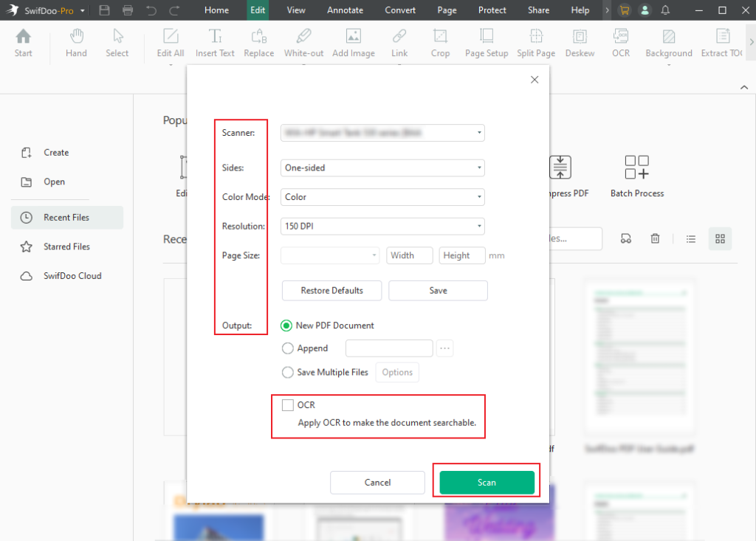Screen dimensions: 756x541
Task: Open the Convert ribbon tab
Action: tap(400, 10)
